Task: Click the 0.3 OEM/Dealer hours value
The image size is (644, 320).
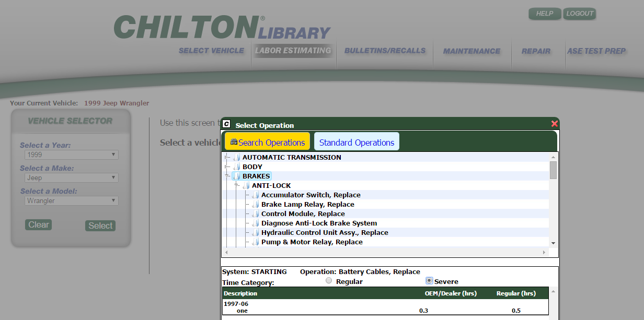Action: pos(423,311)
